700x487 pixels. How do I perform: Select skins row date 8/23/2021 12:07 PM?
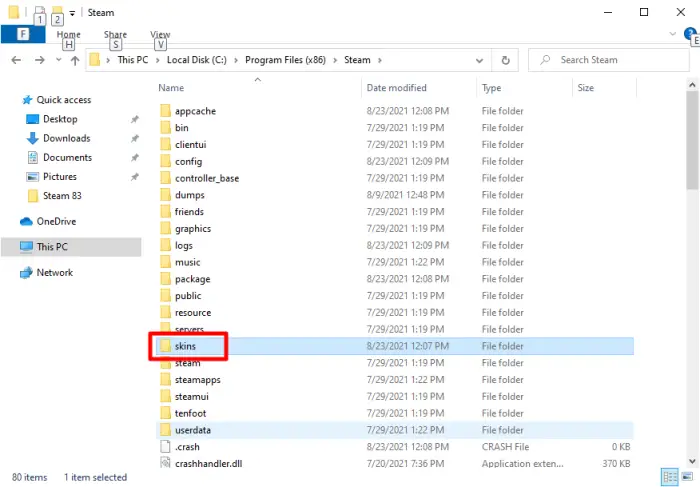[x=408, y=346]
